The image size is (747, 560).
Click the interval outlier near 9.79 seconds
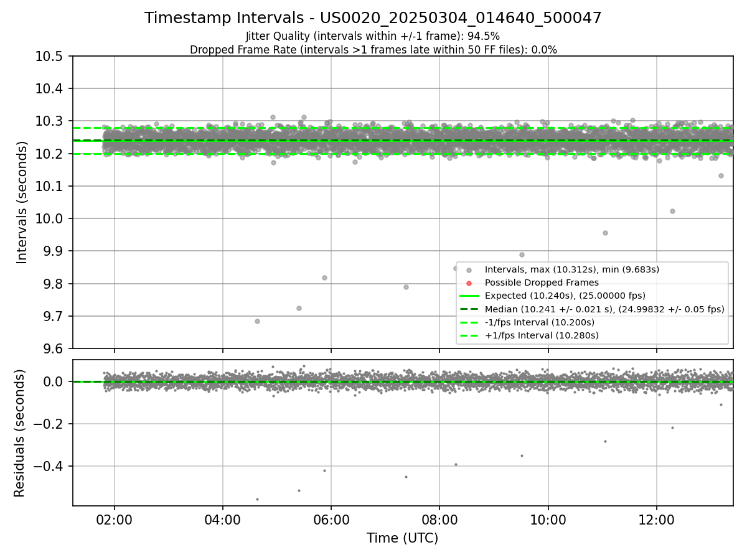[x=406, y=287]
